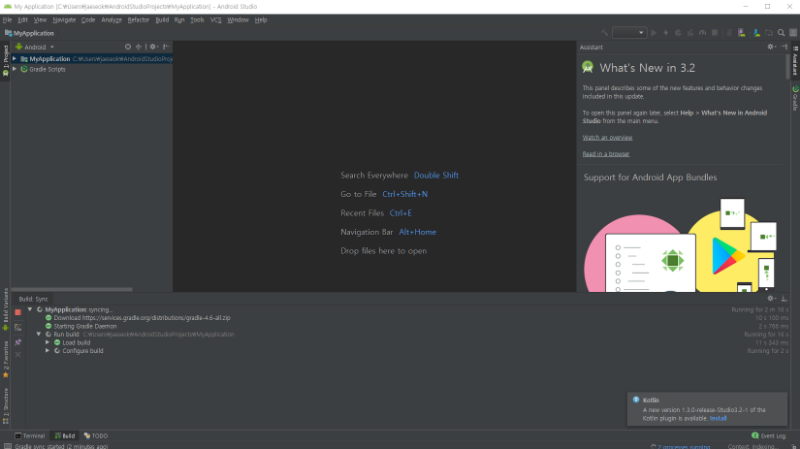This screenshot has height=449, width=800.
Task: Open the Navigate menu
Action: [64, 20]
